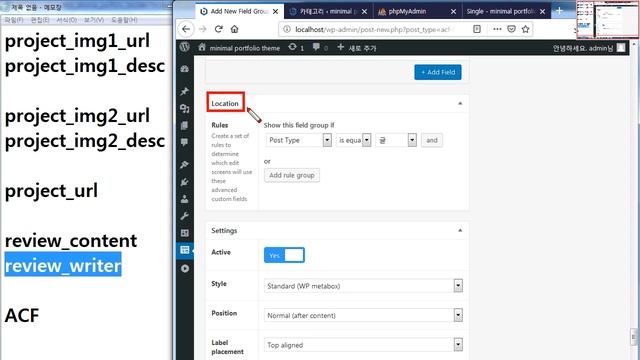Open 'minimal portfolio theme' site link
This screenshot has width=640, height=360.
[244, 48]
